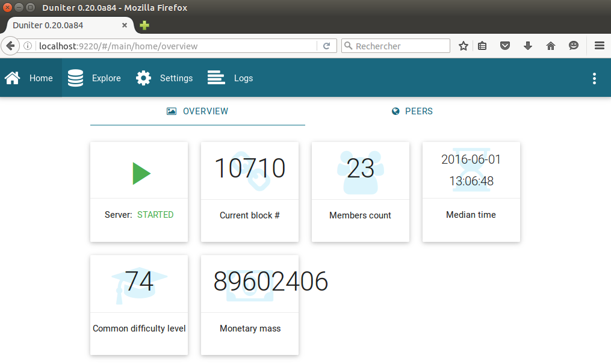Open a new tab with the plus icon

pos(144,25)
